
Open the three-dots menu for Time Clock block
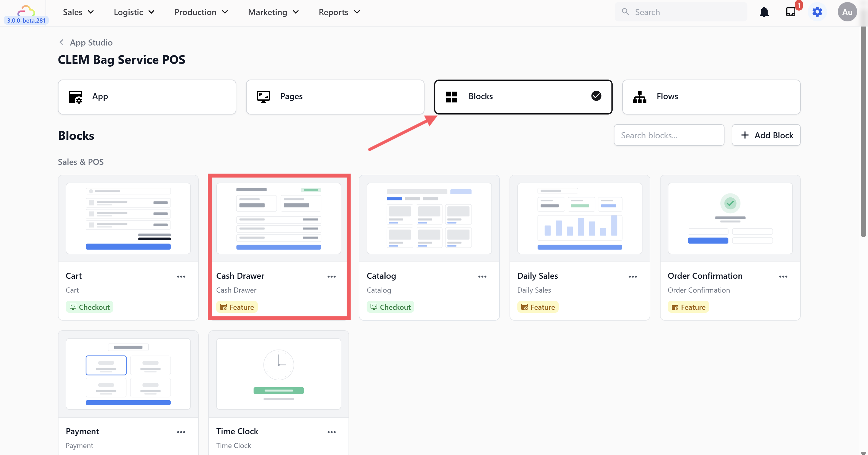pos(331,432)
